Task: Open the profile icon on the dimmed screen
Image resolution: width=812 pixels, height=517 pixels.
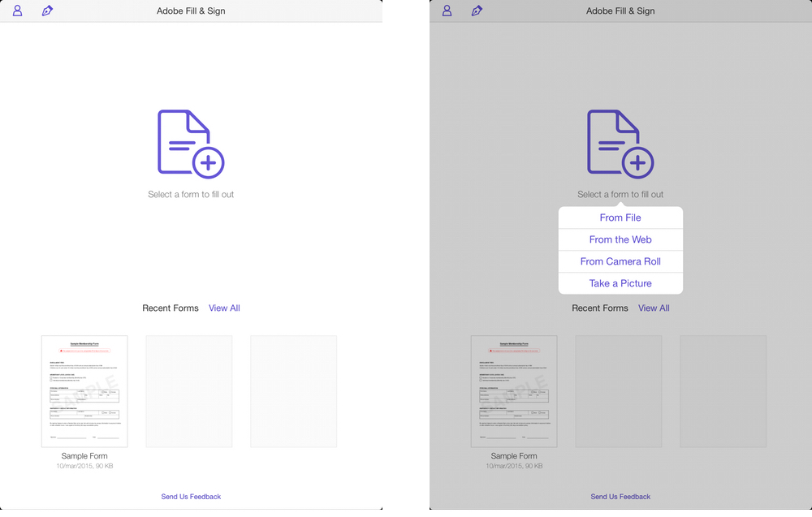Action: click(x=447, y=11)
